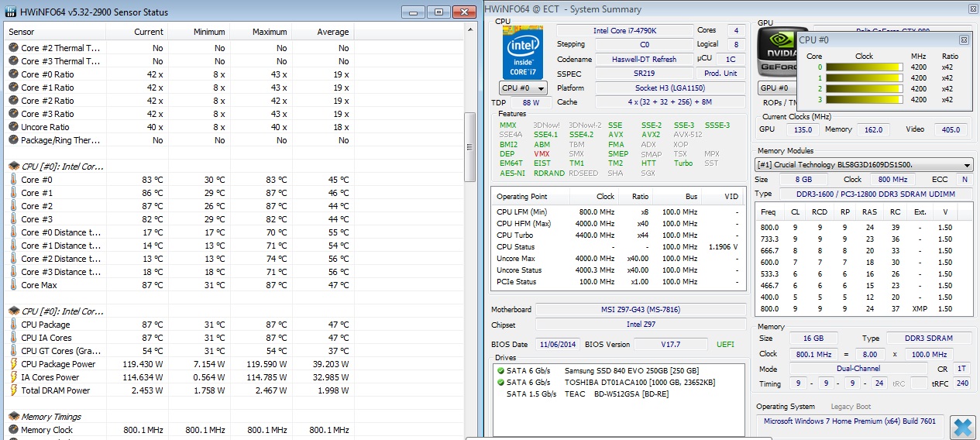This screenshot has width=980, height=440.
Task: Click the TDP 88 W value
Action: click(x=531, y=103)
